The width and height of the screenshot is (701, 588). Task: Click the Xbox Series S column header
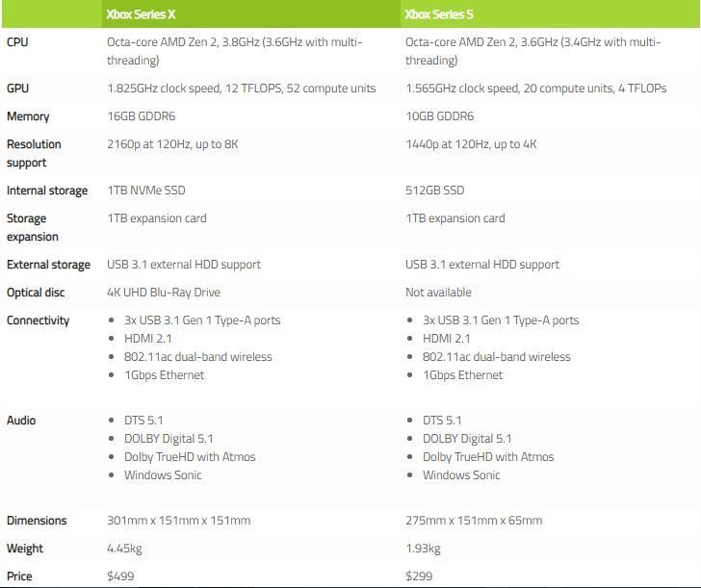pyautogui.click(x=439, y=14)
